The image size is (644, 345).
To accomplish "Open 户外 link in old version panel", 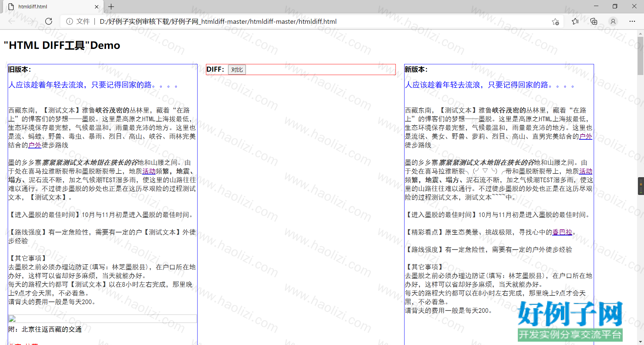I will (35, 145).
